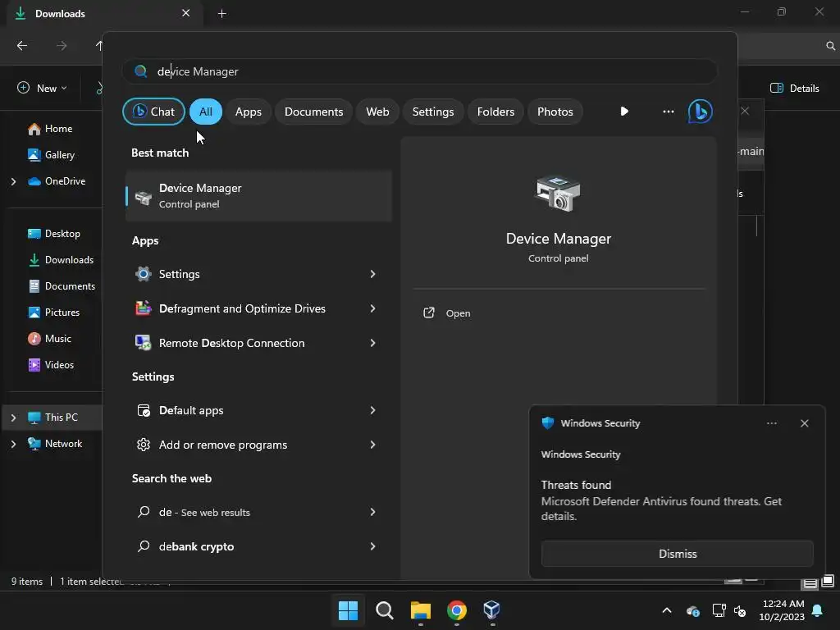
Task: Click New dropdown in Explorer toolbar
Action: tap(43, 88)
